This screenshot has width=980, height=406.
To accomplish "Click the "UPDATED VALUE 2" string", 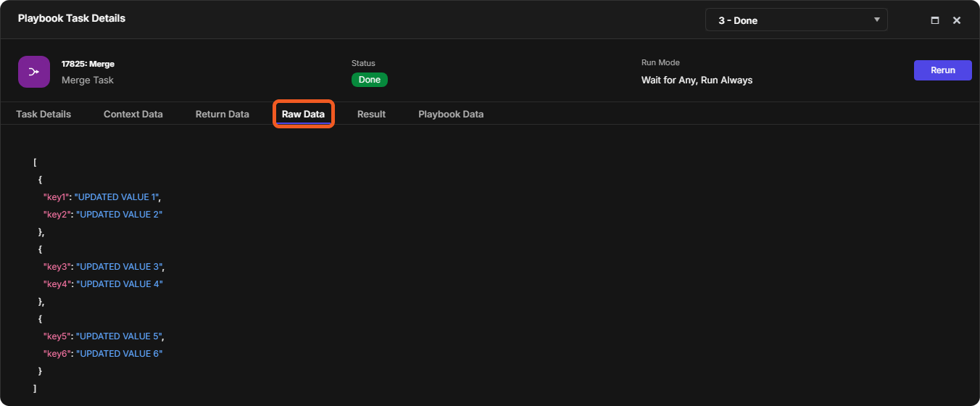I will click(x=119, y=215).
